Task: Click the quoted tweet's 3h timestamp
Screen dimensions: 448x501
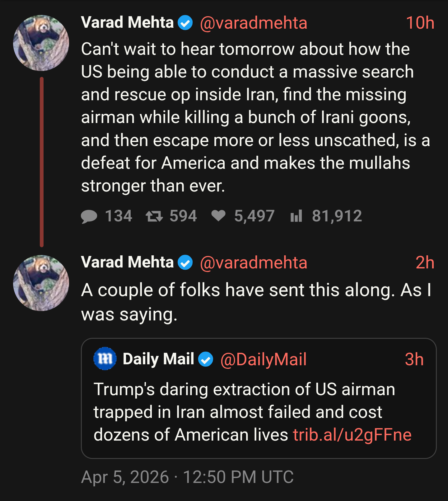Action: (414, 359)
